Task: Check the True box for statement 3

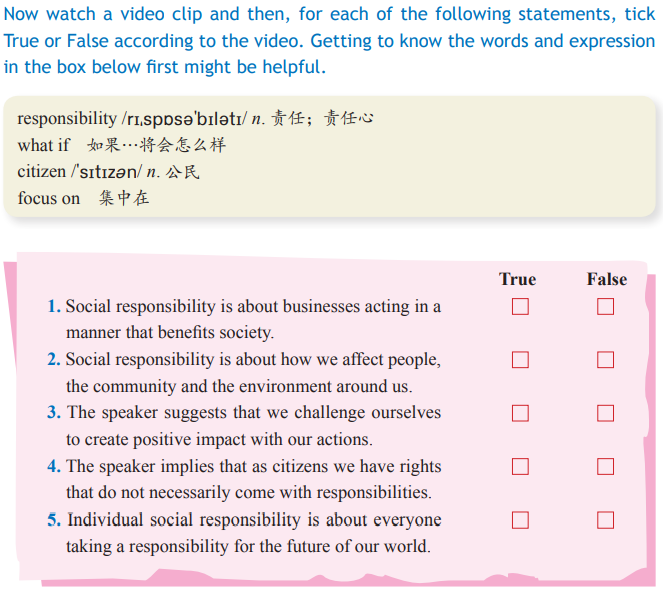Action: pos(520,413)
